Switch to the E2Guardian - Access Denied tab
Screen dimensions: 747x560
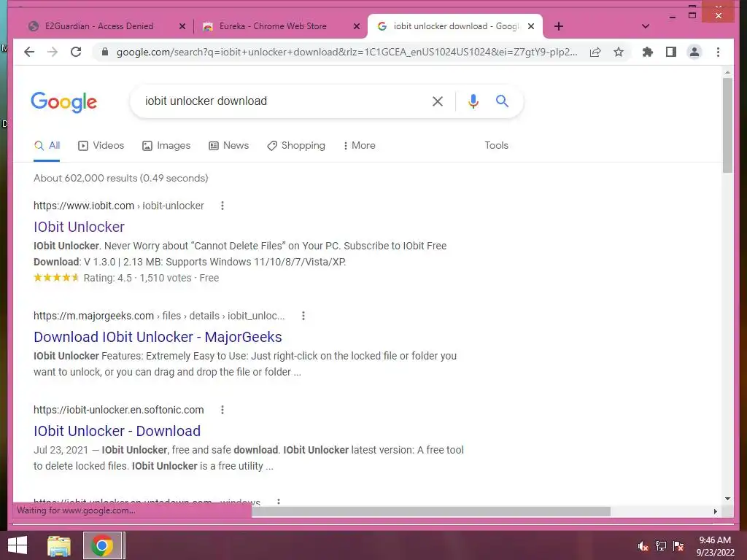click(x=99, y=26)
